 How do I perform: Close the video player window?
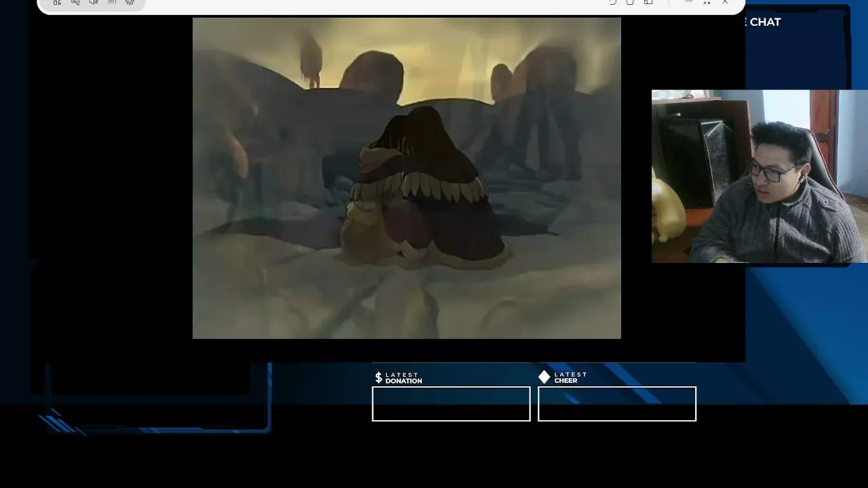click(x=725, y=2)
